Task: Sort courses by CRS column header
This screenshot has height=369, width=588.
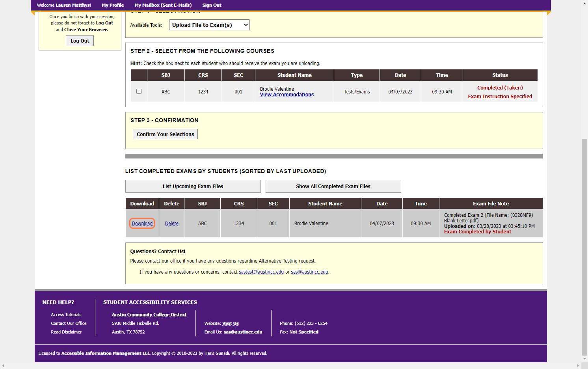Action: point(203,75)
